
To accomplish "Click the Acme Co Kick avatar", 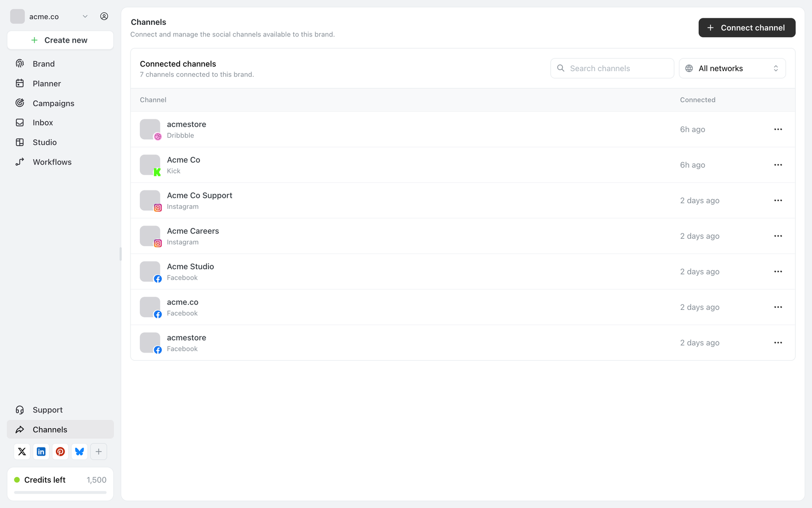I will click(150, 165).
